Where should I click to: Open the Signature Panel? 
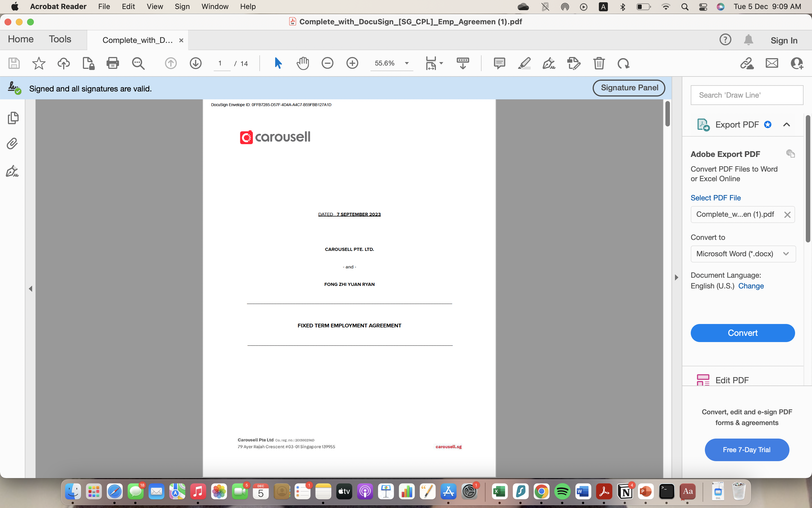(x=629, y=88)
